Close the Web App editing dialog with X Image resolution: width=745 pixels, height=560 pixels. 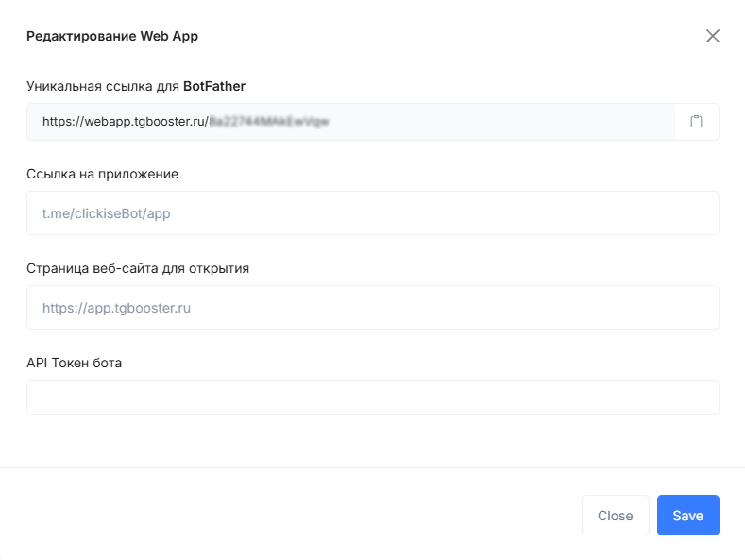click(x=712, y=36)
